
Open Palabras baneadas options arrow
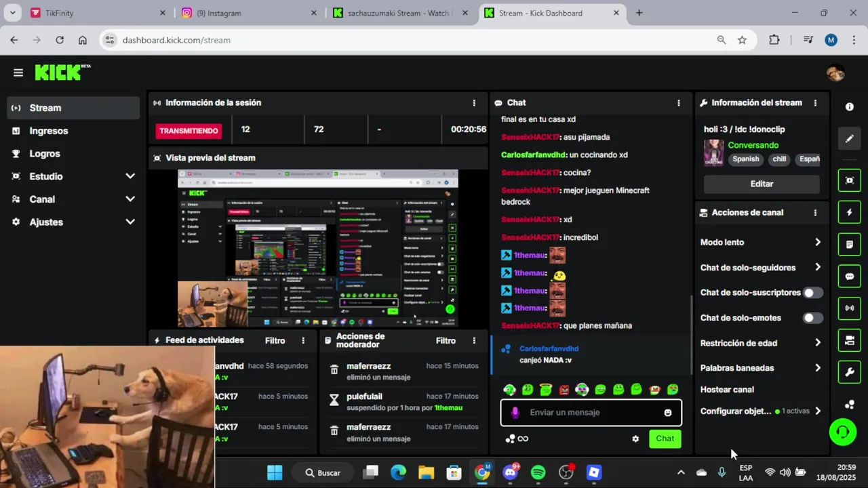(817, 368)
